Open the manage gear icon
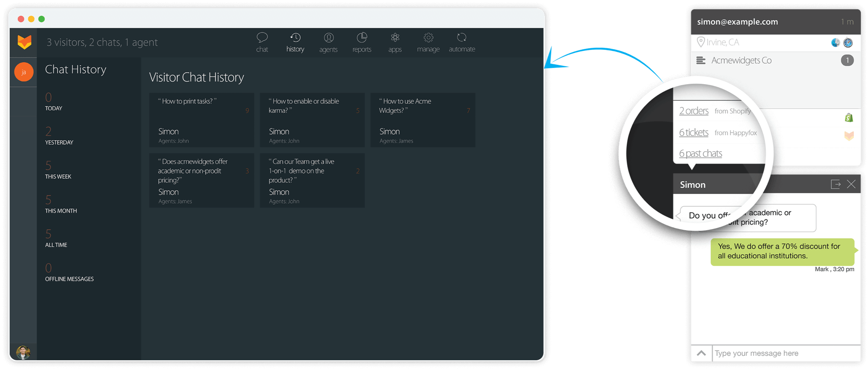Image resolution: width=868 pixels, height=369 pixels. point(428,38)
